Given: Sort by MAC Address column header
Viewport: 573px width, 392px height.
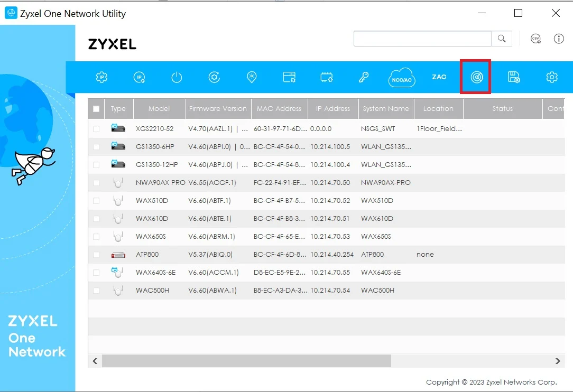Looking at the screenshot, I should 279,108.
